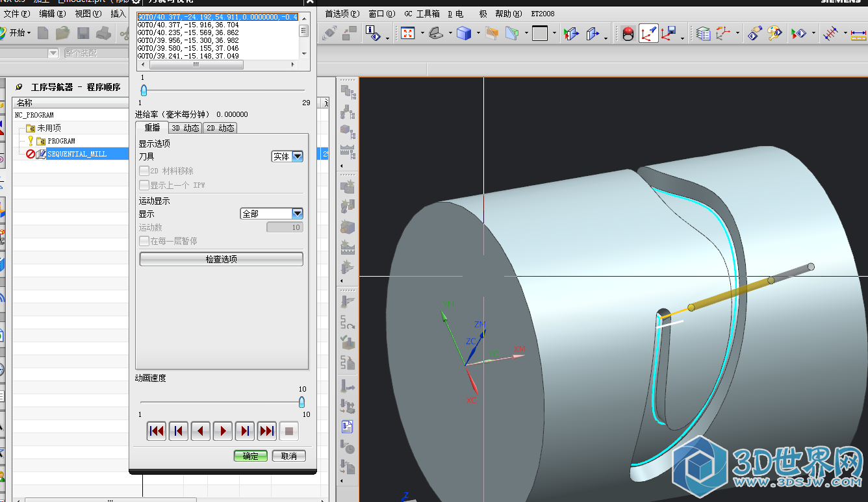Activate the WCS Dynamics icon
Viewport: 868px width, 502px height.
pos(648,33)
